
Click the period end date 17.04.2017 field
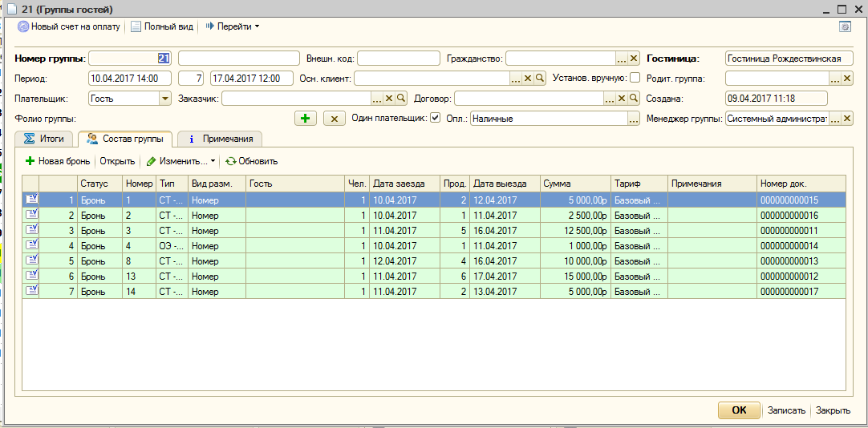(252, 78)
